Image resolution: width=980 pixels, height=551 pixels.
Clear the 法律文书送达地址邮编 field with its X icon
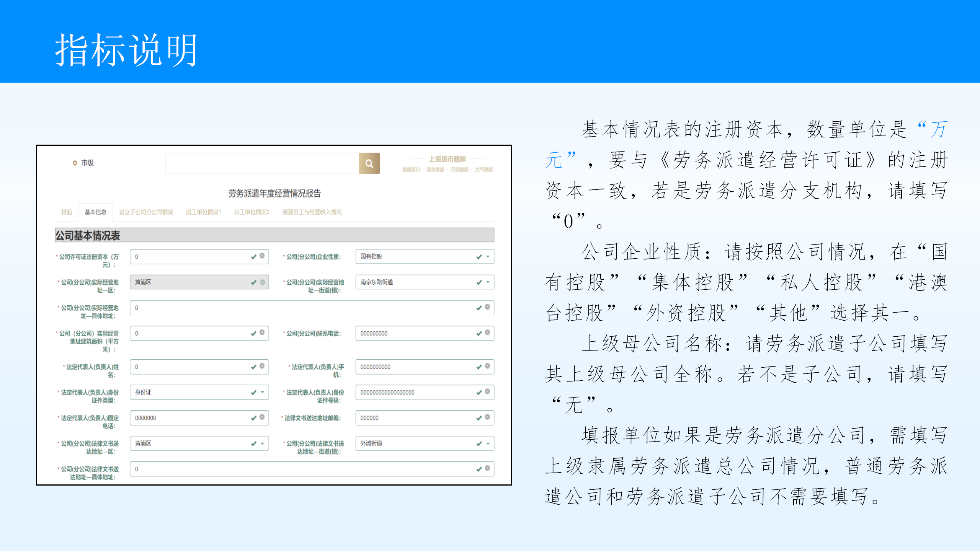487,417
